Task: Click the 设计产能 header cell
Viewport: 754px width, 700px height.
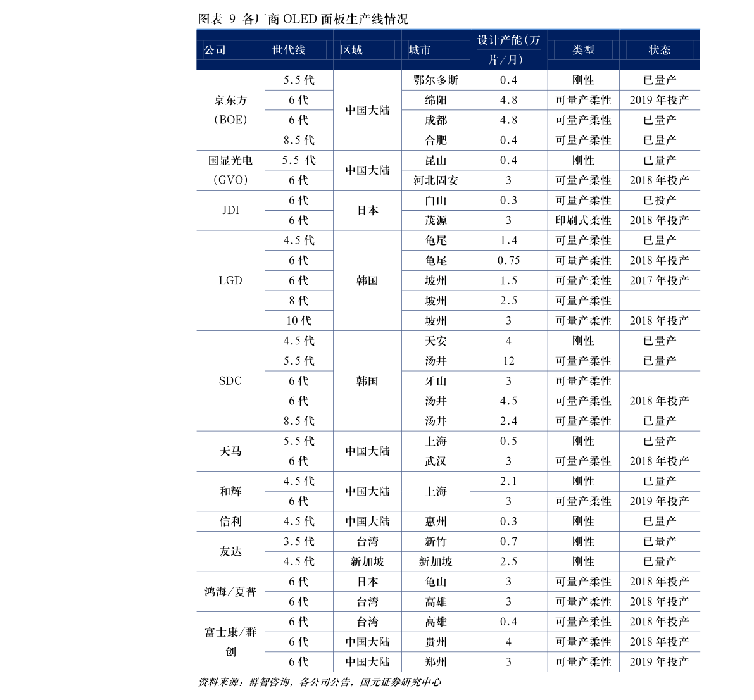Action: [x=508, y=50]
